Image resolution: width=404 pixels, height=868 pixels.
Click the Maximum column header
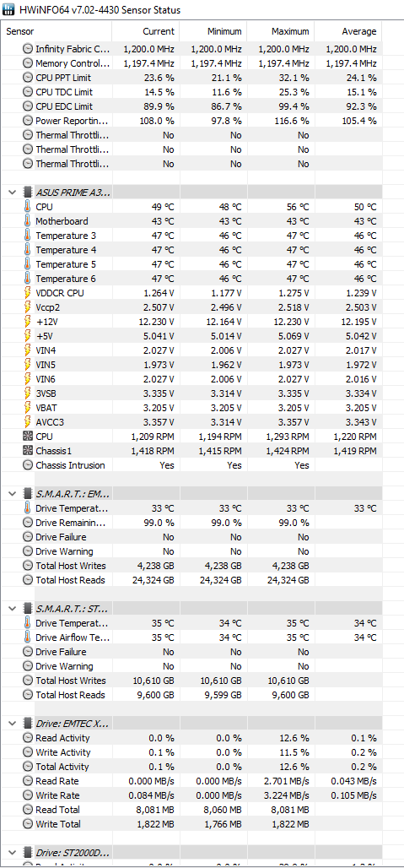coord(281,31)
